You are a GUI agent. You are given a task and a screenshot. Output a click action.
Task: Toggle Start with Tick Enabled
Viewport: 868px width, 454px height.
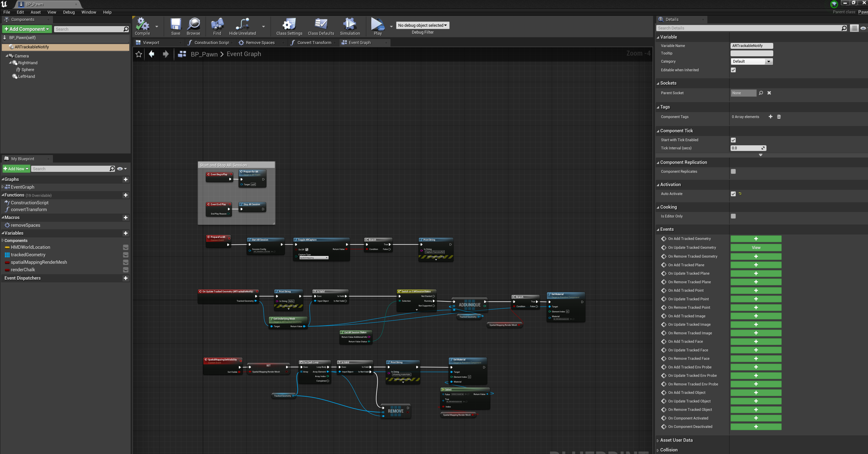tap(733, 140)
